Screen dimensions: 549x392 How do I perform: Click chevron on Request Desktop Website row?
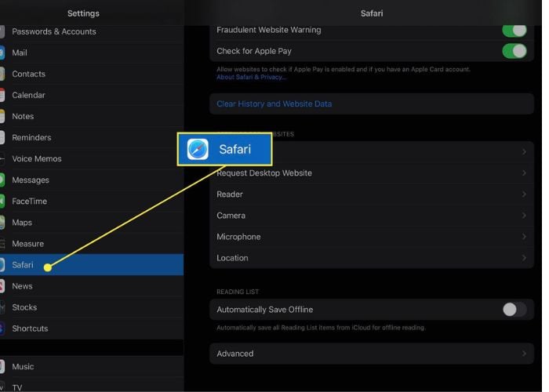pos(524,173)
